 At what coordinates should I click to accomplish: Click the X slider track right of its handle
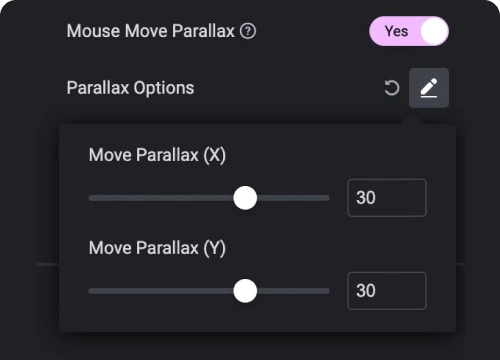click(x=293, y=198)
